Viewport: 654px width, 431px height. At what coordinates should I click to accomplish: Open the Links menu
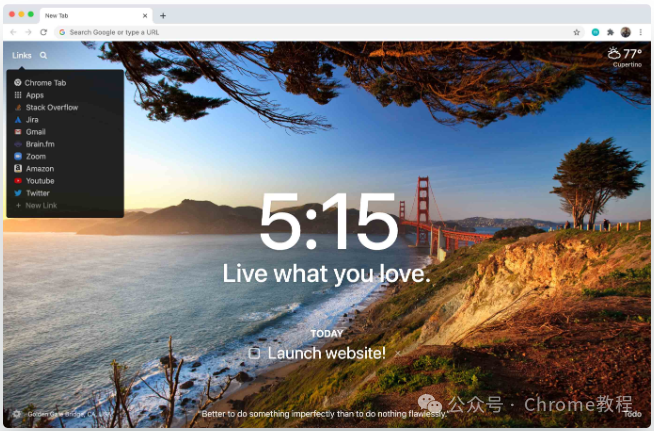click(x=22, y=55)
